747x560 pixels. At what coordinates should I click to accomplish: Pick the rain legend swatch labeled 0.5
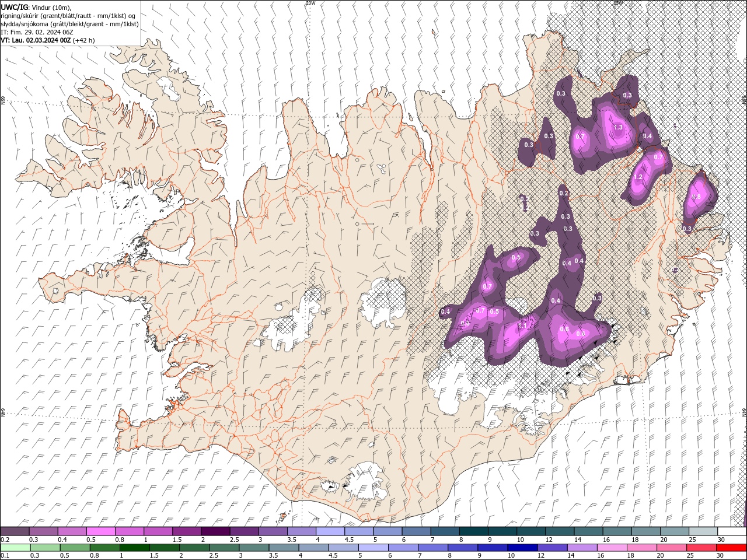click(75, 548)
